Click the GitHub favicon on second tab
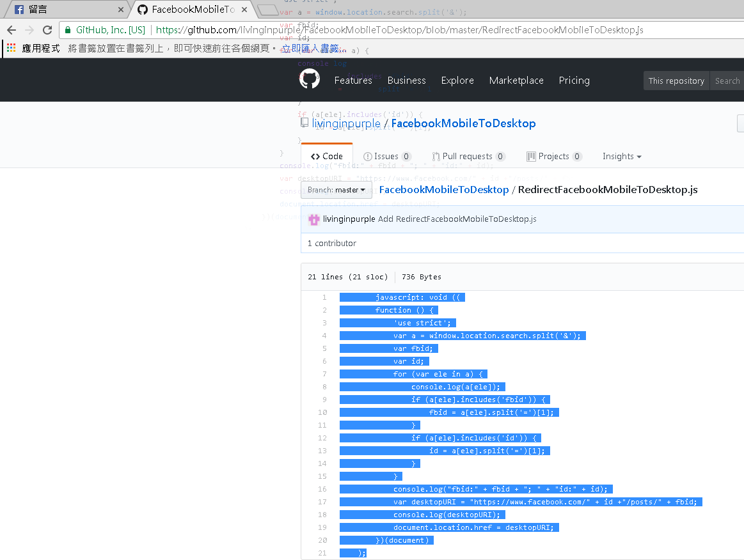 143,10
